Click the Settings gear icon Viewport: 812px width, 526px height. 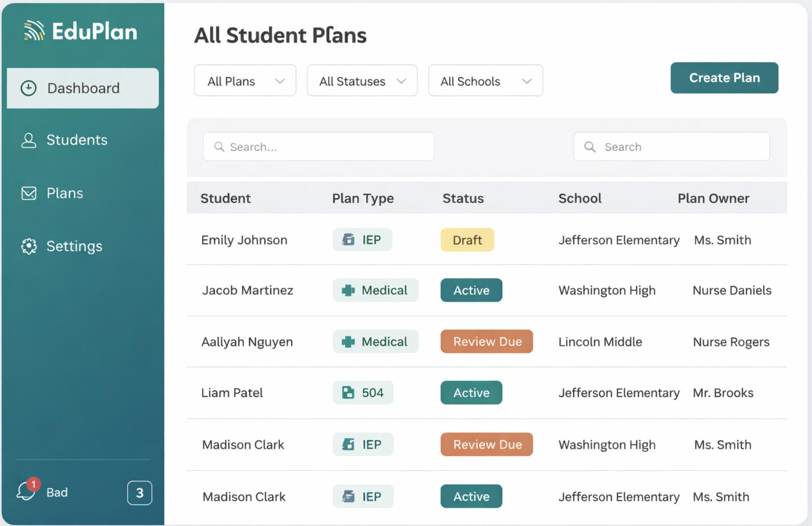[28, 246]
